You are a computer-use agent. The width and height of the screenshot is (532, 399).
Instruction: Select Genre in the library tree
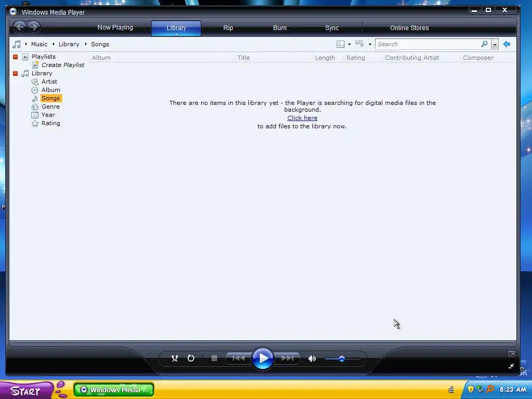50,107
